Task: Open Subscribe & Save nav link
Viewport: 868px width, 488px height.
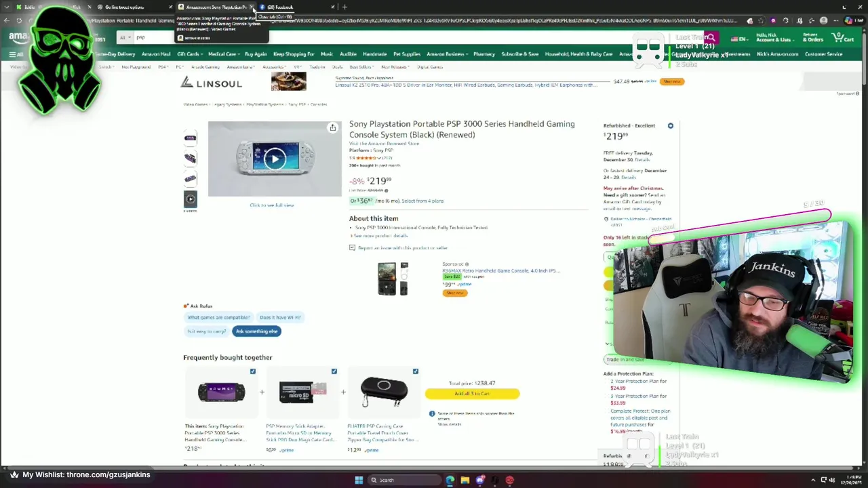Action: (x=520, y=54)
